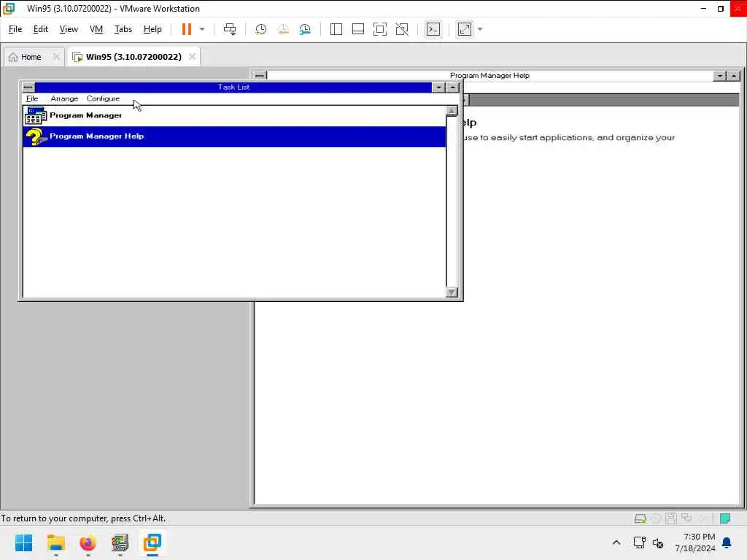Click the CD/DVD device status icon
This screenshot has height=560, width=747.
pos(656,518)
